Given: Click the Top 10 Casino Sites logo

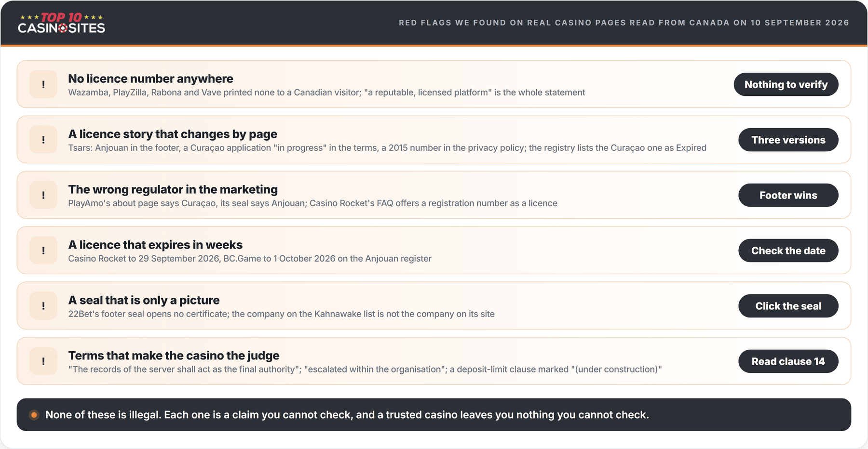Looking at the screenshot, I should [61, 23].
